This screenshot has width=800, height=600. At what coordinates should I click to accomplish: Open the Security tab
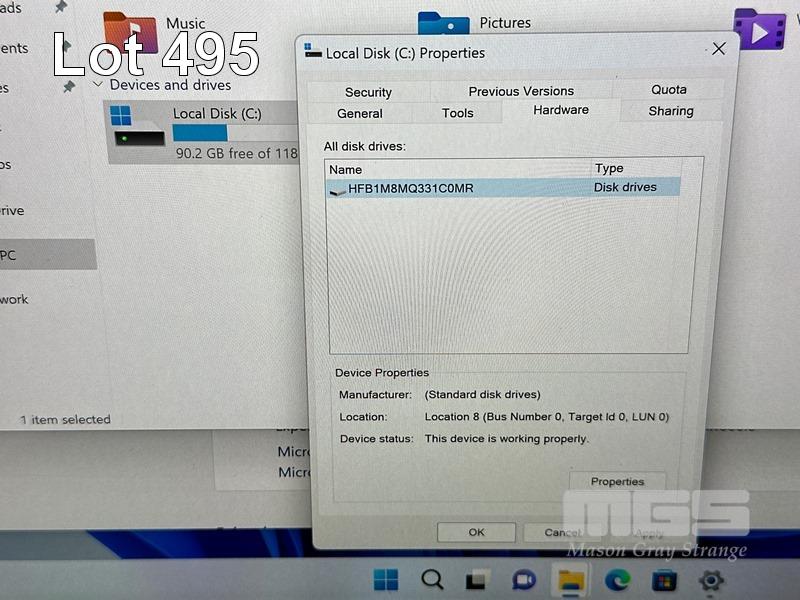coord(368,92)
